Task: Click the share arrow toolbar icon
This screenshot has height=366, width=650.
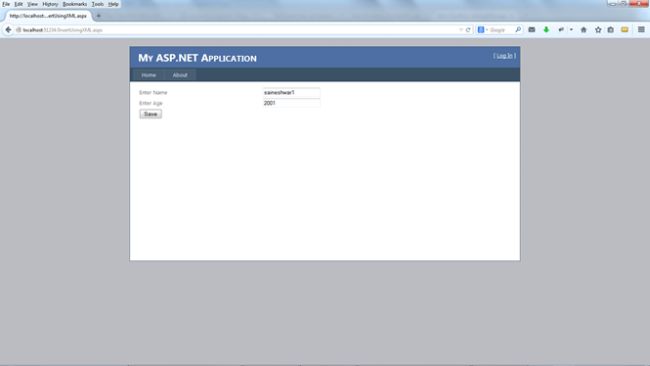Action: 561,30
